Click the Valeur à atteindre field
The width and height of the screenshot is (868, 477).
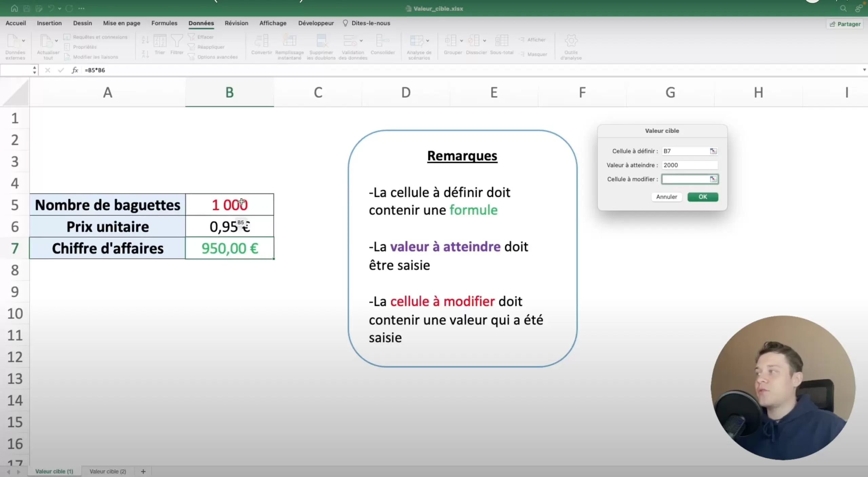coord(690,165)
